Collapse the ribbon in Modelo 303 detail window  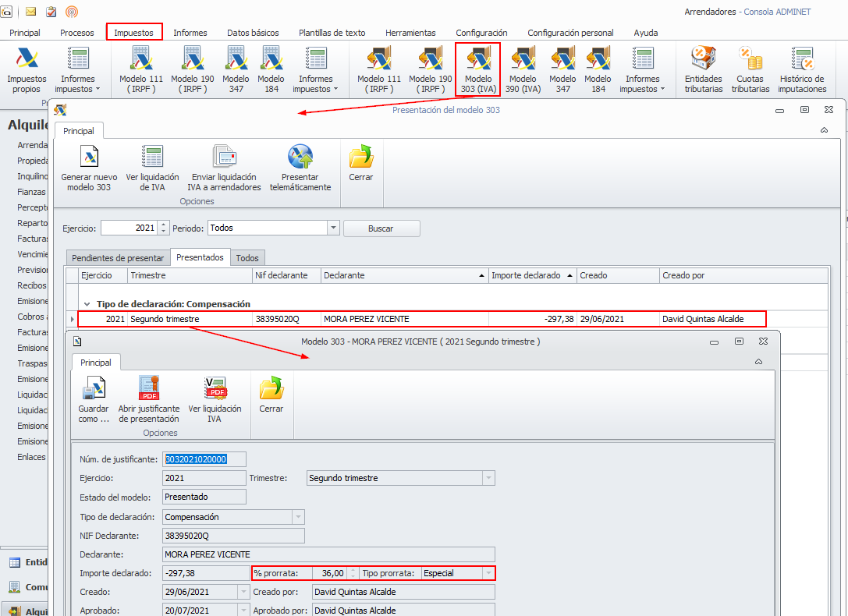point(759,362)
